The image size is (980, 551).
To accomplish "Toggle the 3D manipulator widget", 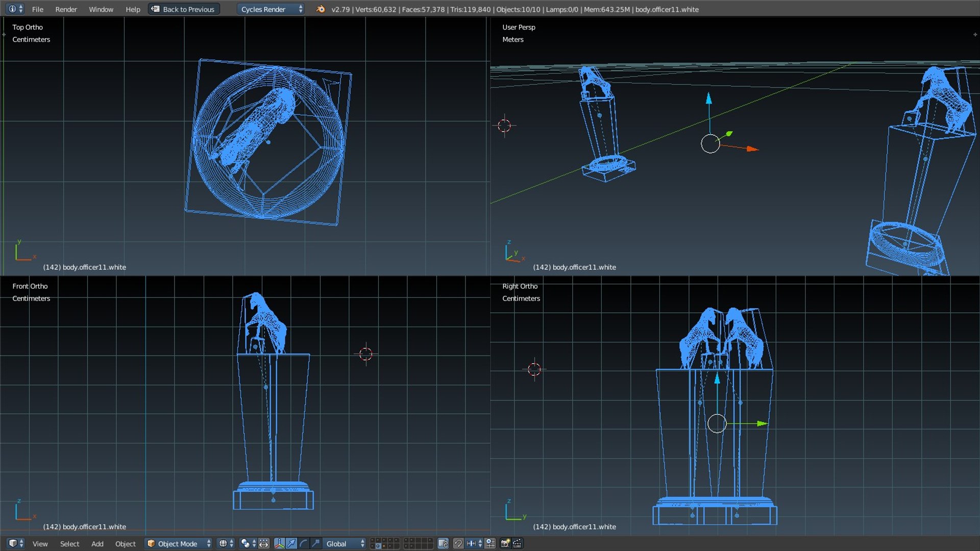I will click(279, 543).
